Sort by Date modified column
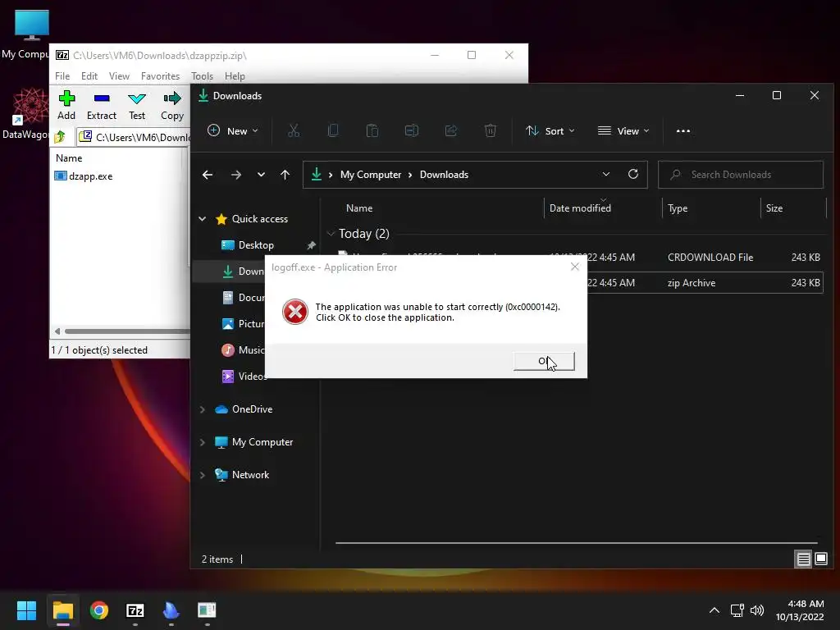Viewport: 840px width, 630px height. point(580,208)
